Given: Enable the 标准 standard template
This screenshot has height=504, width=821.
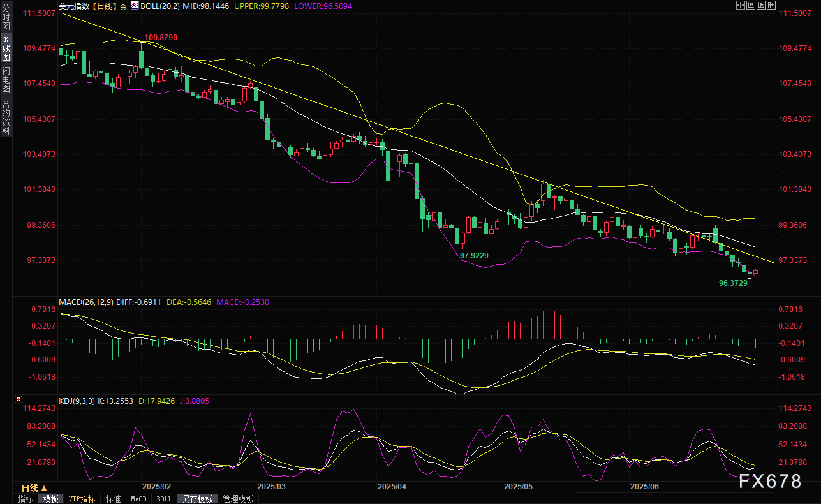Looking at the screenshot, I should [x=113, y=499].
